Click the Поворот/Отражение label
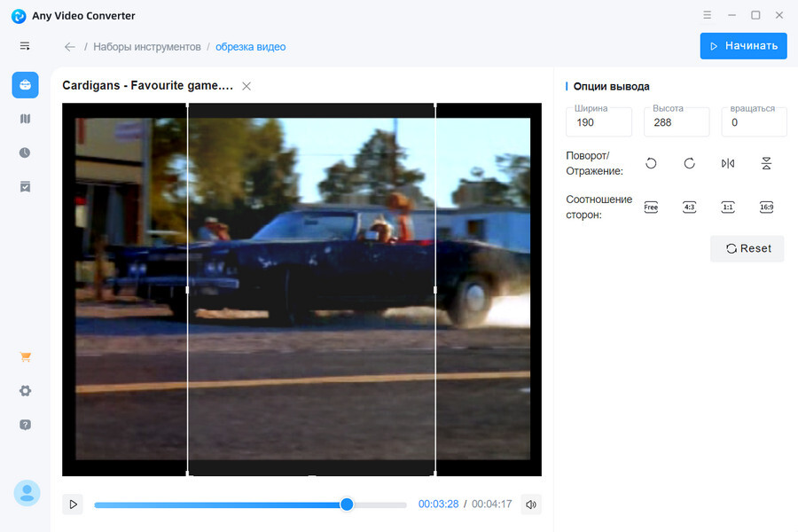This screenshot has height=532, width=798. click(594, 163)
